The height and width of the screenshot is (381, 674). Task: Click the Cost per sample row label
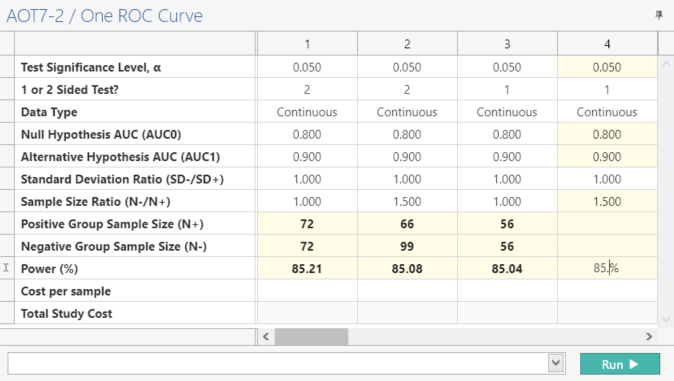[66, 291]
